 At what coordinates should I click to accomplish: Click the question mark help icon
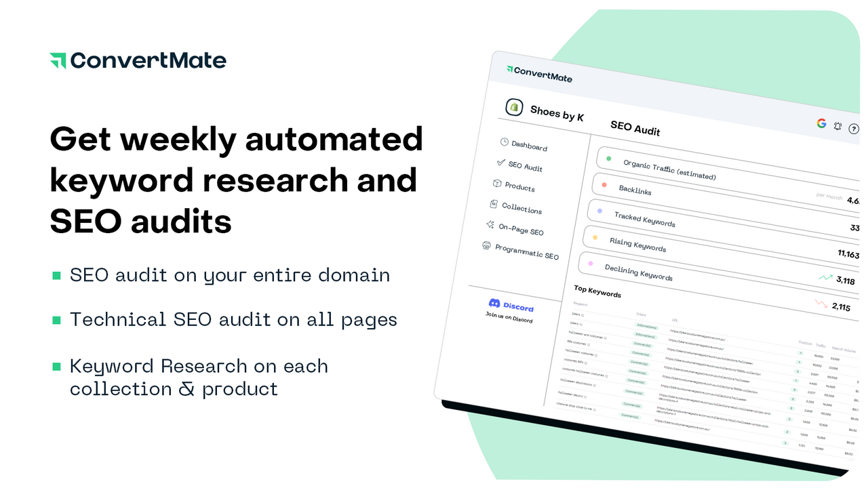pyautogui.click(x=854, y=129)
